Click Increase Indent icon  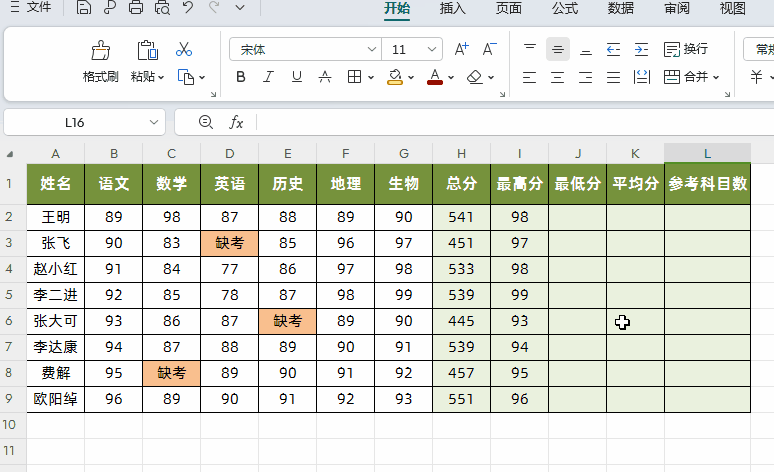click(641, 49)
